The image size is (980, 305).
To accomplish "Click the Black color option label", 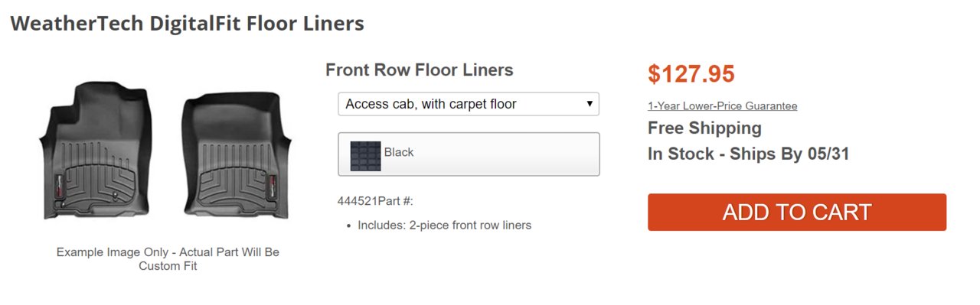I will (x=399, y=152).
